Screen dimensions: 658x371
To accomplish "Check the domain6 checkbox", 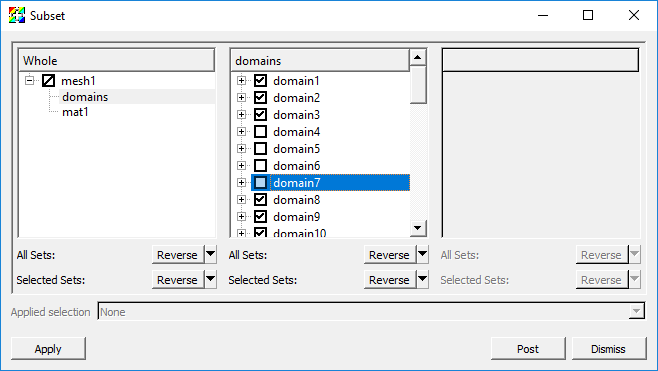I will pos(260,166).
